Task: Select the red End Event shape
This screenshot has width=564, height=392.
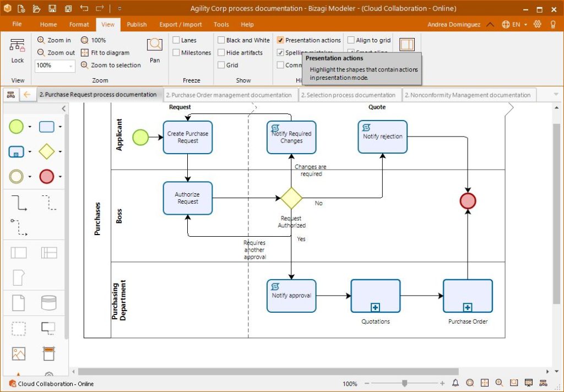Action: [x=47, y=176]
